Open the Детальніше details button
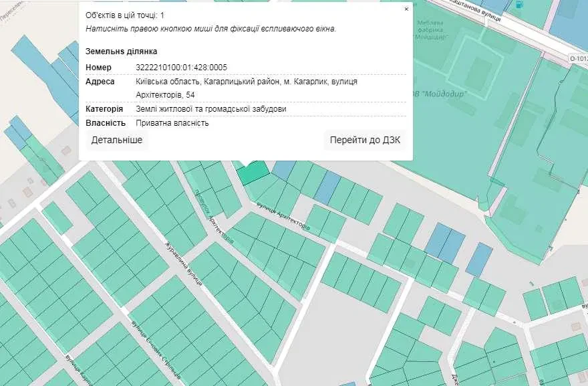This screenshot has height=386, width=588. [x=117, y=140]
